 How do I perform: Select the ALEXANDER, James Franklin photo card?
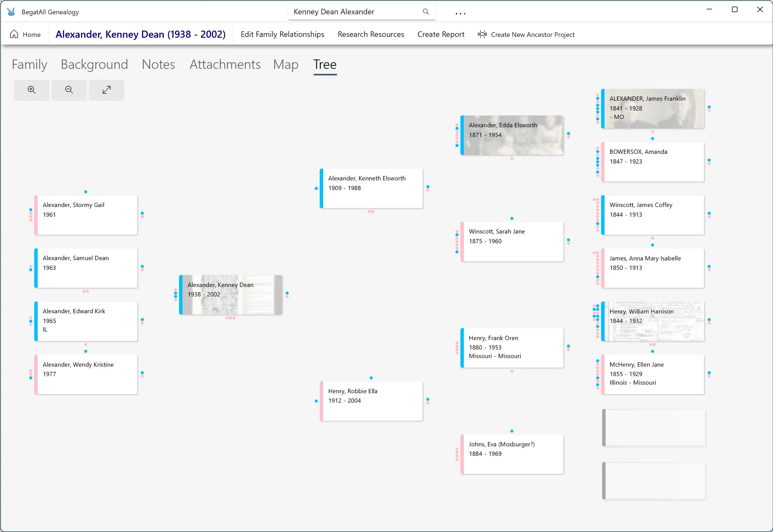653,109
